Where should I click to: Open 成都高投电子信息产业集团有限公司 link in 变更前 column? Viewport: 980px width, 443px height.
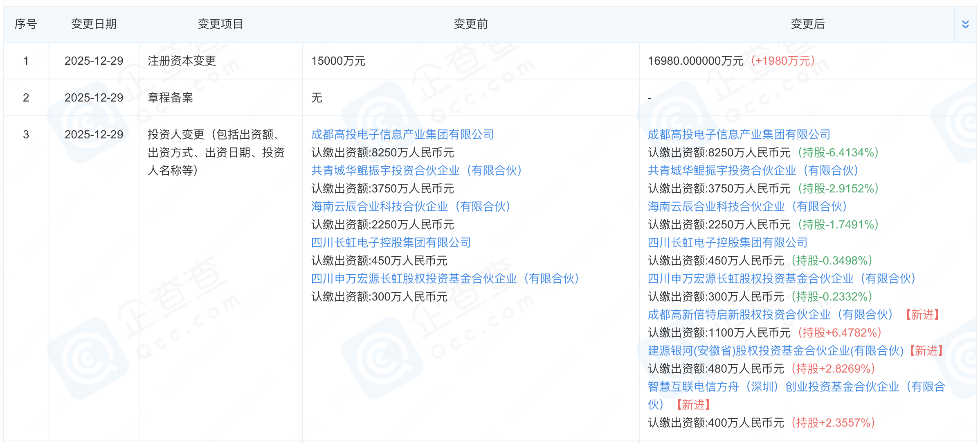point(402,134)
